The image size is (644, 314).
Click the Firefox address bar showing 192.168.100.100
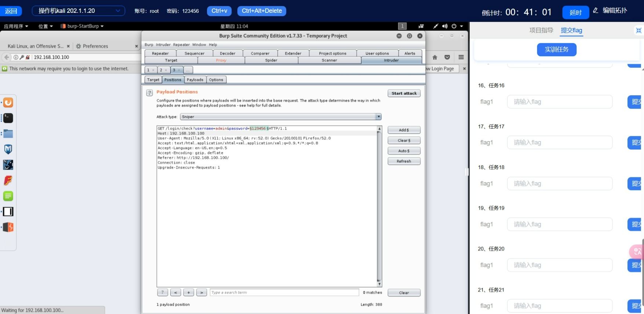click(x=86, y=57)
